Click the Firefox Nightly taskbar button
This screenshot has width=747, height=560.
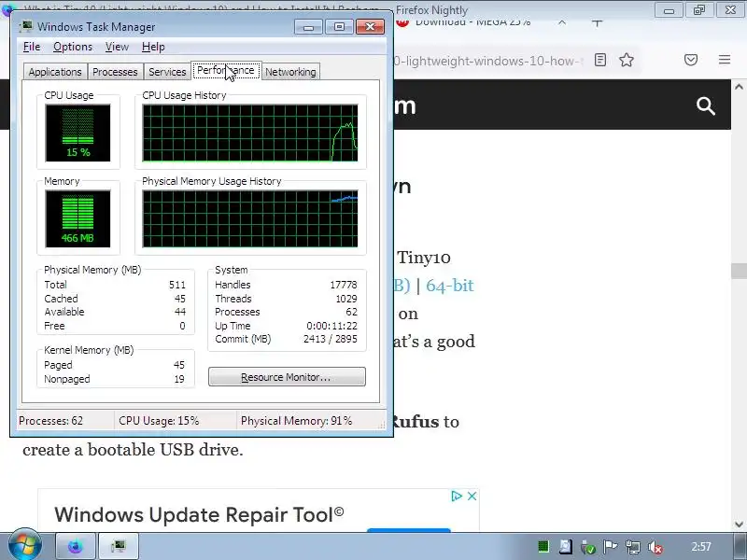click(x=76, y=546)
